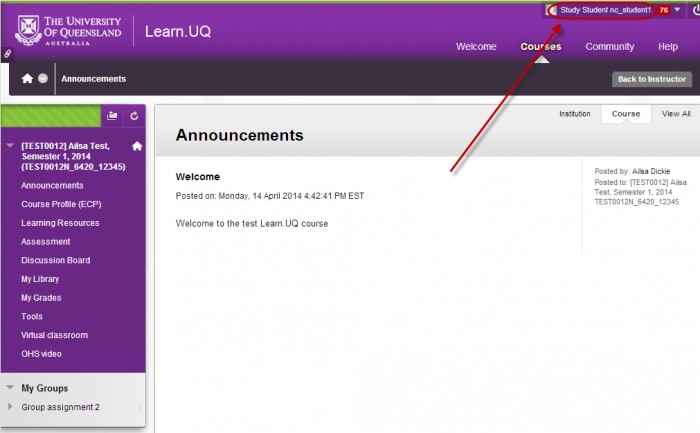Open the round dropdown beside the home icon

coord(43,79)
